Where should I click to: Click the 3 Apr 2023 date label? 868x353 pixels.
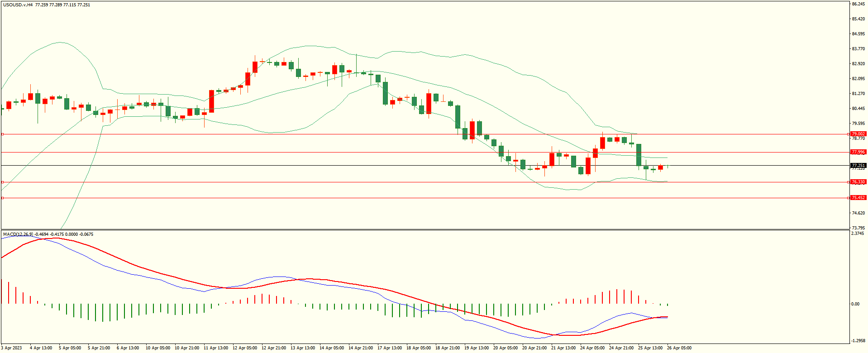(11, 348)
